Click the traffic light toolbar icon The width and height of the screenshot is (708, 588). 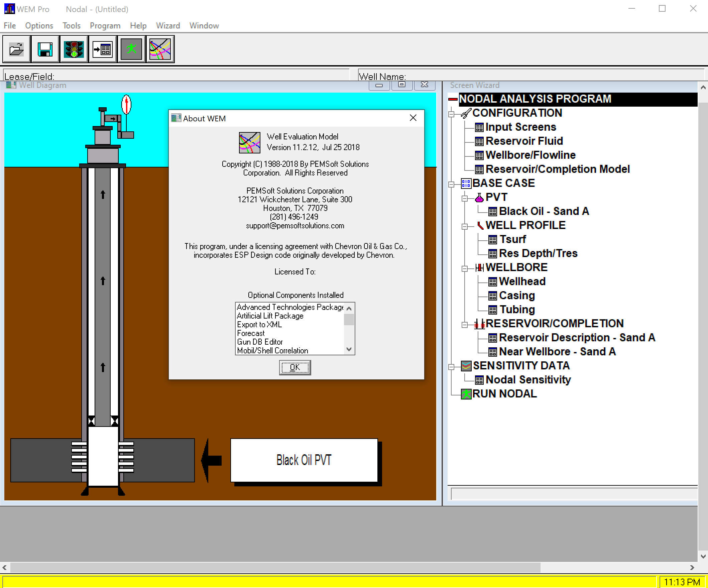[74, 49]
